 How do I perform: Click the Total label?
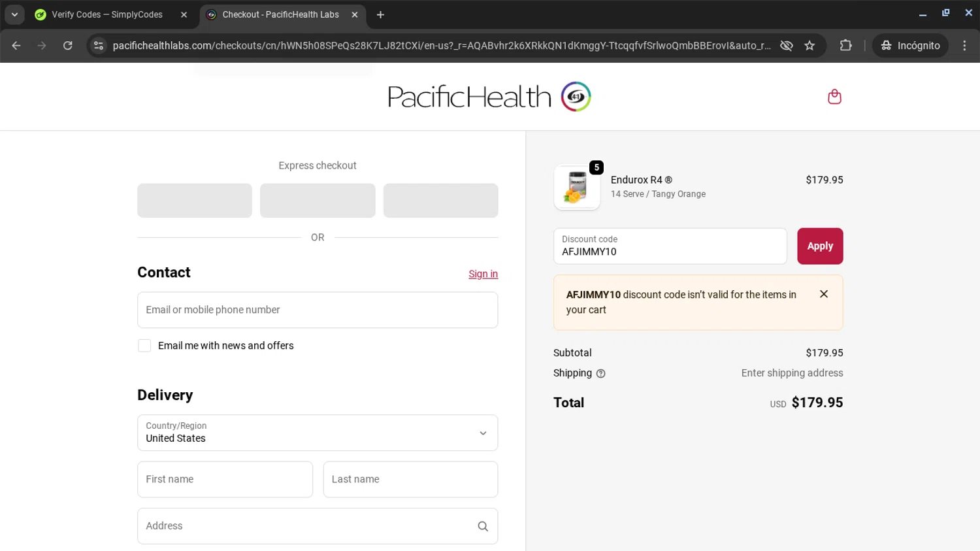pos(569,403)
